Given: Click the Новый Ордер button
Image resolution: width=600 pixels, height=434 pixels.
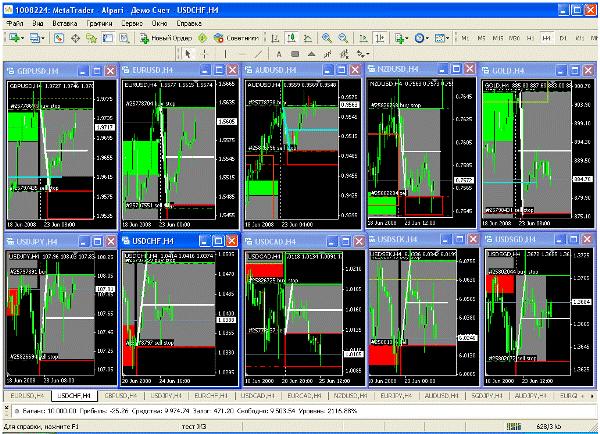Looking at the screenshot, I should [x=166, y=38].
